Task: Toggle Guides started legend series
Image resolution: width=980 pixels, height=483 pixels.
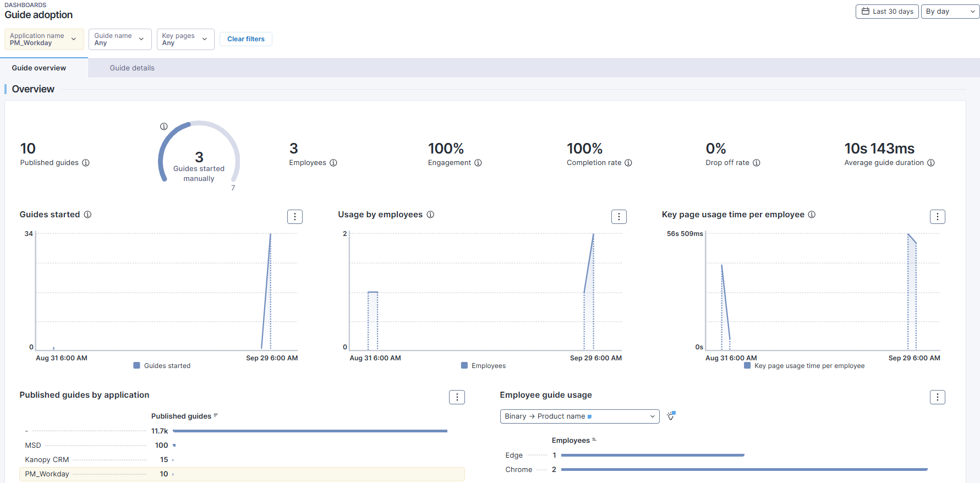Action: [x=162, y=366]
